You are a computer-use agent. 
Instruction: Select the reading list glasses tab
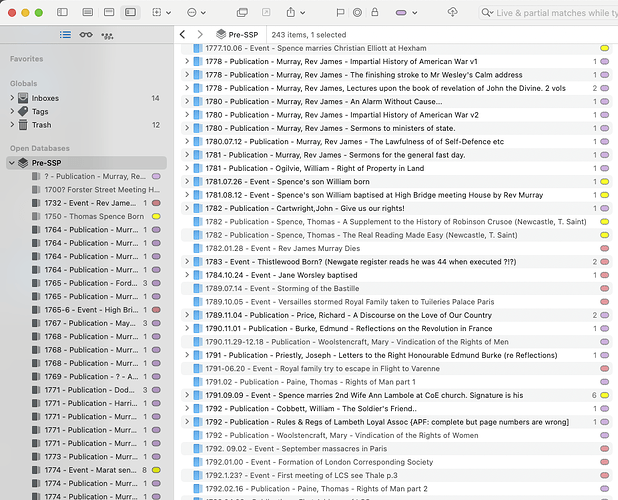pos(86,35)
